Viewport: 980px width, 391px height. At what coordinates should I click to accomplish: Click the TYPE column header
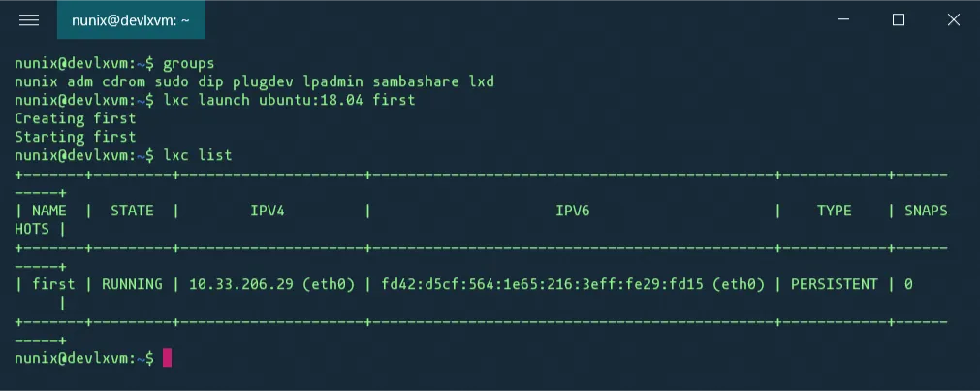(x=834, y=211)
